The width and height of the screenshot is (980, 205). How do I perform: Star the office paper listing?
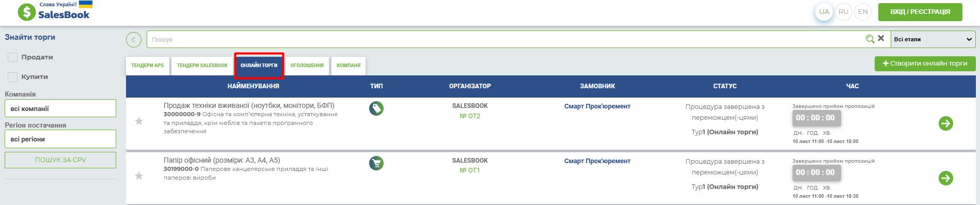click(139, 176)
